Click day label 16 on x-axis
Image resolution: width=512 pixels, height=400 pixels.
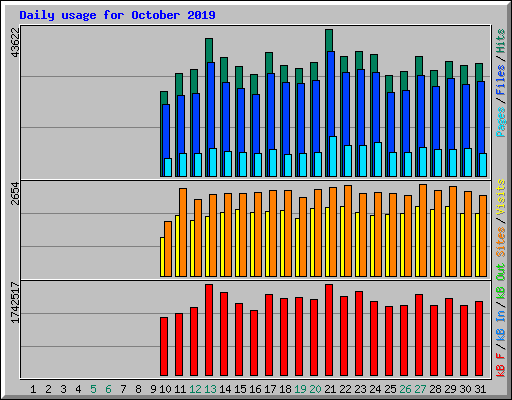(255, 389)
